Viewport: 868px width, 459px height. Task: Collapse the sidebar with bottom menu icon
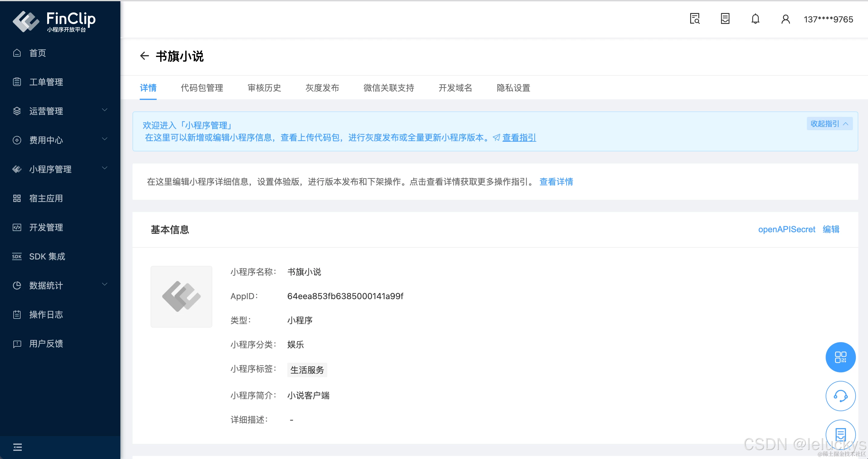point(17,447)
